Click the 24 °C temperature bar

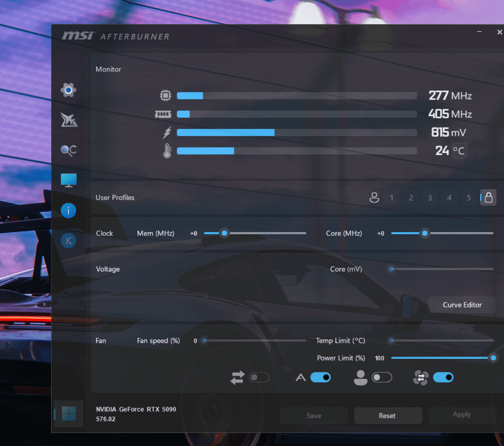click(x=297, y=151)
